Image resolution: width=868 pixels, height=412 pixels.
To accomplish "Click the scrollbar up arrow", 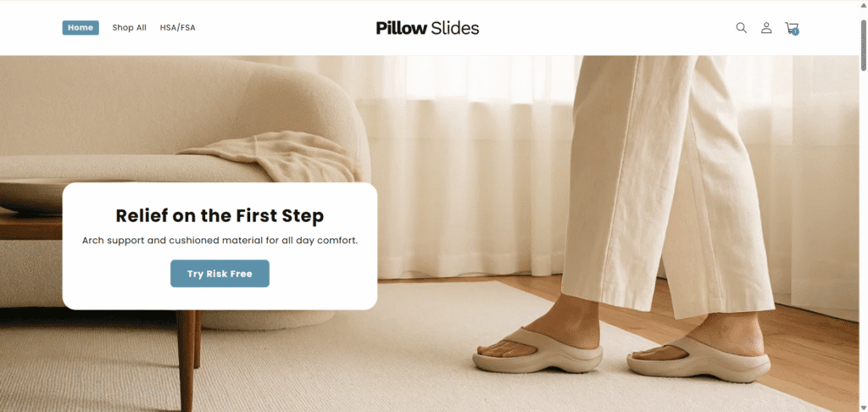I will tap(864, 4).
